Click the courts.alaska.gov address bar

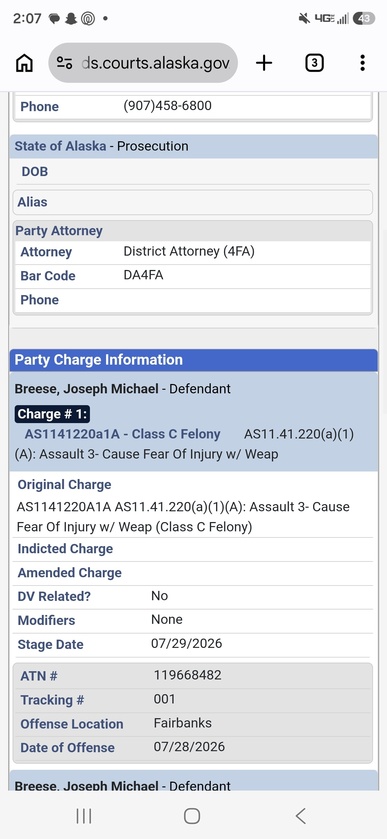click(143, 63)
